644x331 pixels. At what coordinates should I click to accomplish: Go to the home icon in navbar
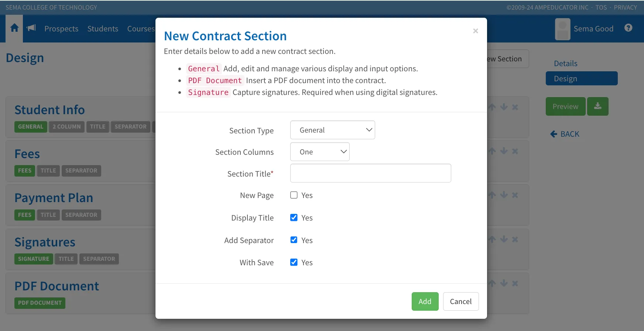(14, 28)
